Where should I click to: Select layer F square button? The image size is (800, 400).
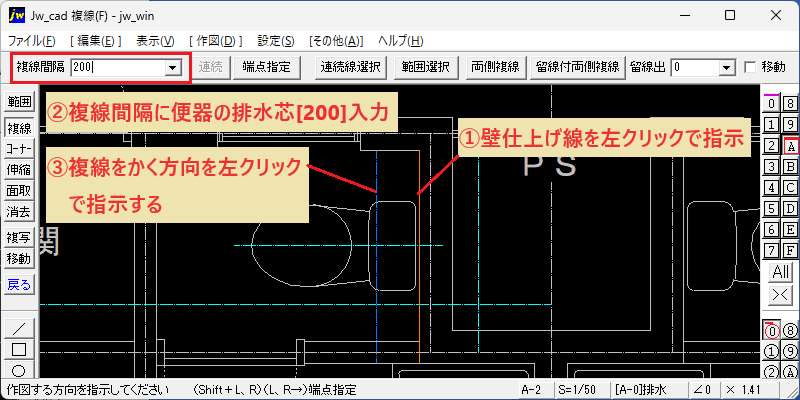point(790,251)
